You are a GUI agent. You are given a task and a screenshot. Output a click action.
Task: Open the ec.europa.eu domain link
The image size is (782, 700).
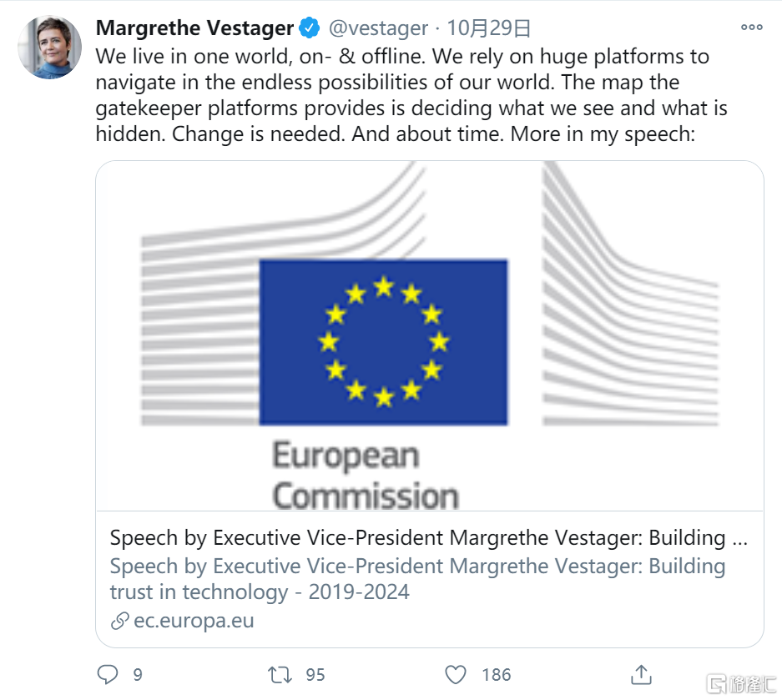[x=194, y=621]
